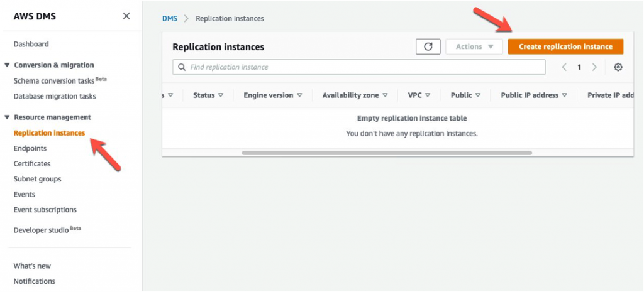Open Dashboard in sidebar
Viewport: 644px width, 292px height.
click(31, 44)
